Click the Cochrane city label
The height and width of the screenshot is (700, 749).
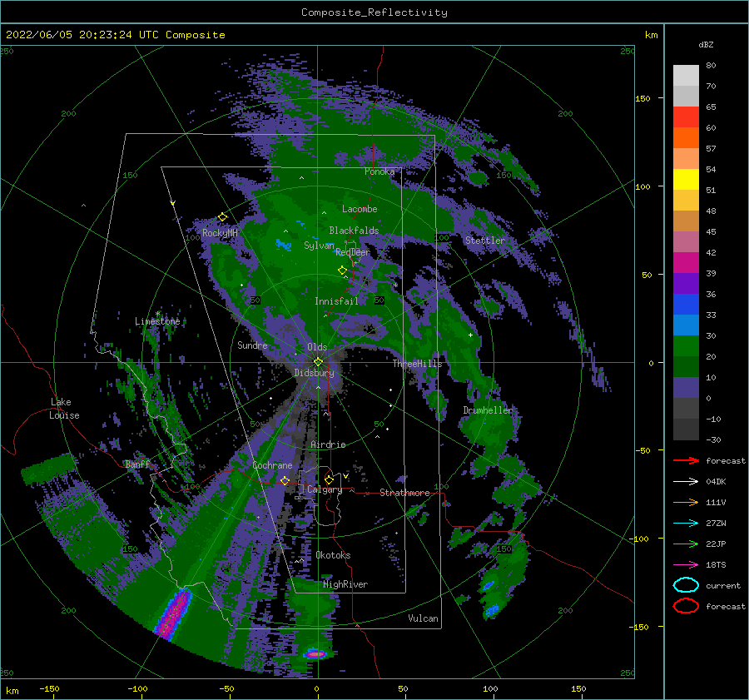coord(272,465)
